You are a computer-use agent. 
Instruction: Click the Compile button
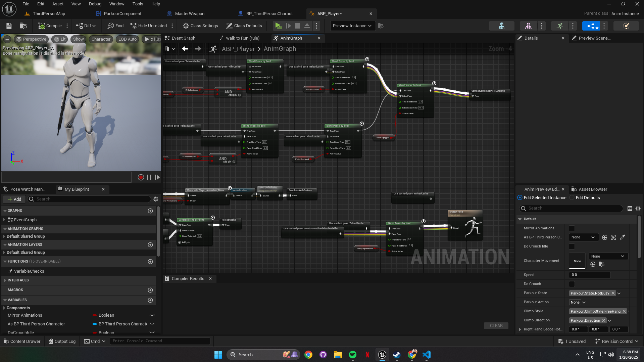50,26
